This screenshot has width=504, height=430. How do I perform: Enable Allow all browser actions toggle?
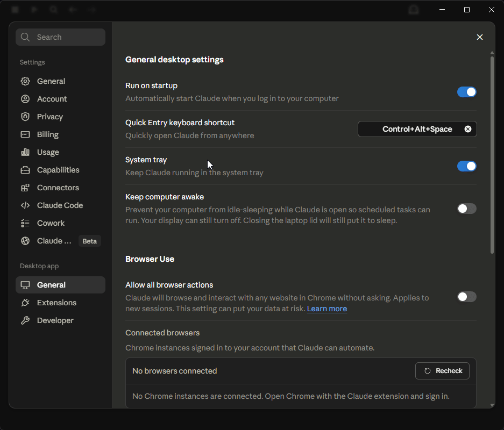[x=467, y=297]
